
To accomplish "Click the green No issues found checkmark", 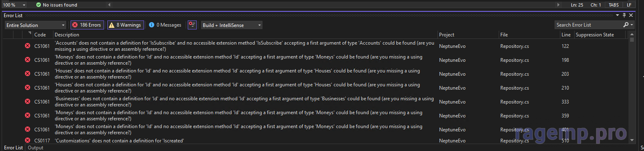I will [38, 5].
